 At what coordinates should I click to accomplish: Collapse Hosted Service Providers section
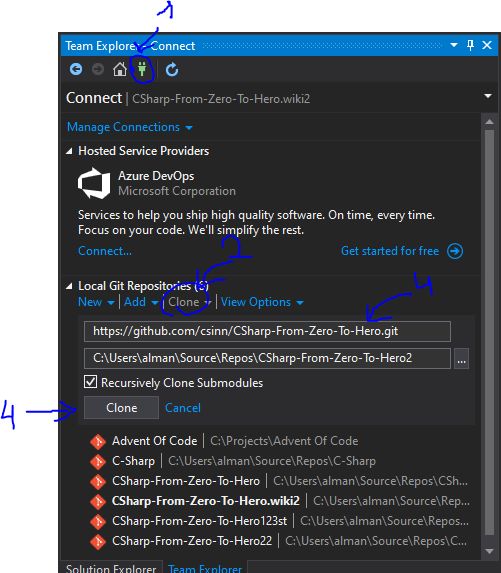click(x=69, y=151)
